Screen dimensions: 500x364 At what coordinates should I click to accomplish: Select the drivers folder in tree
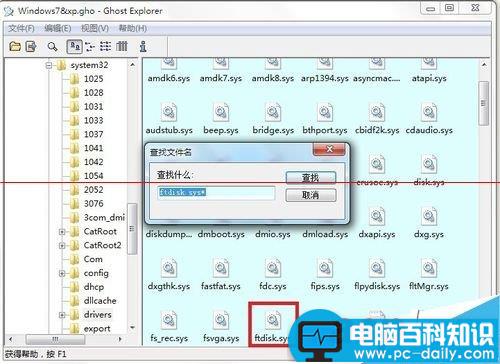(97, 315)
